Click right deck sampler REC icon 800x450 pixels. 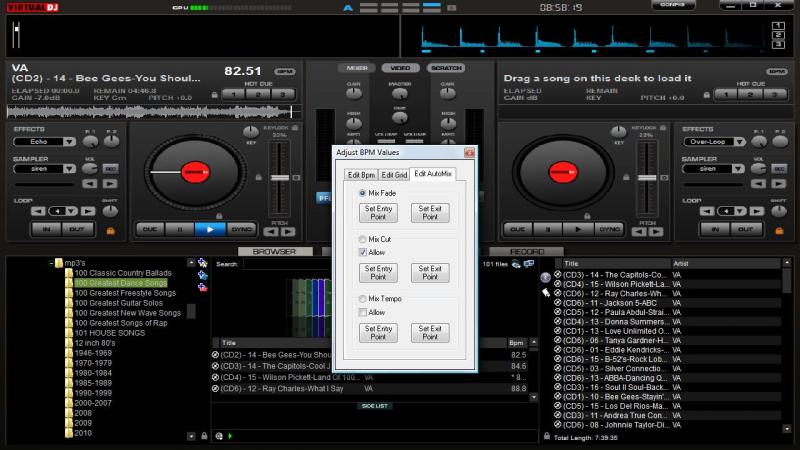point(779,169)
